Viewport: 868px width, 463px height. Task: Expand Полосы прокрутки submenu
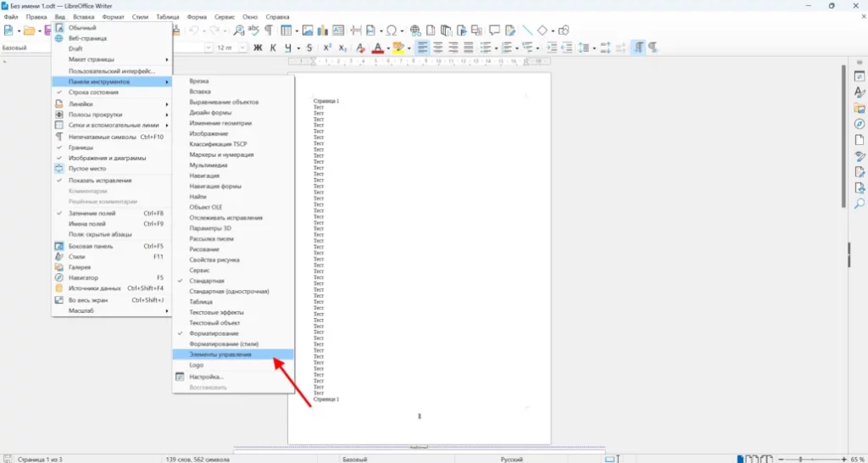(x=112, y=114)
